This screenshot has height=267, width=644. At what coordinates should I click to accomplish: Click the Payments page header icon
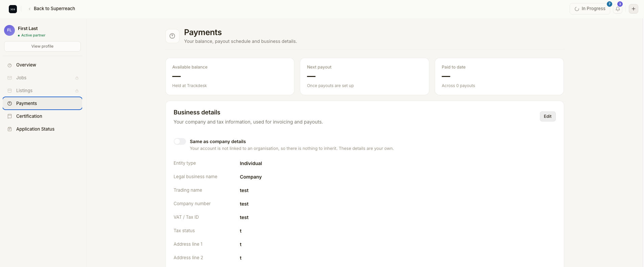(172, 36)
